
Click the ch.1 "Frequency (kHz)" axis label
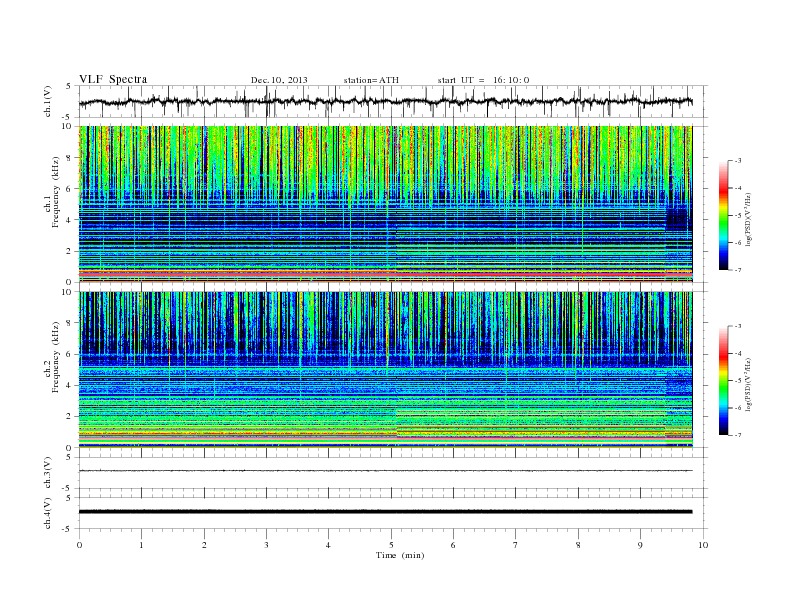pyautogui.click(x=56, y=192)
